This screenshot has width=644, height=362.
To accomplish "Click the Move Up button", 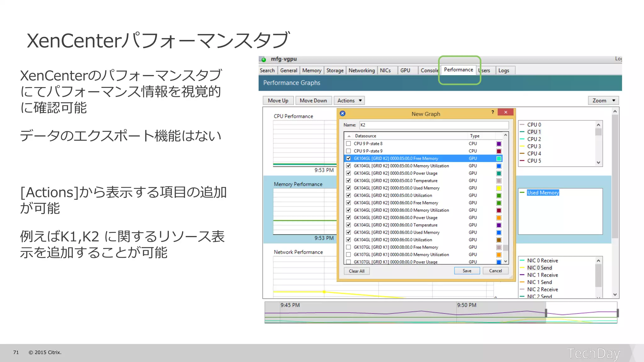I will click(x=278, y=101).
